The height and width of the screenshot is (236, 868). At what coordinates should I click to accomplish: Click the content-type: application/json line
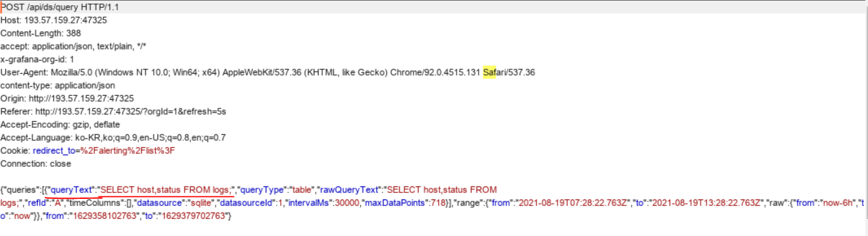coord(58,85)
